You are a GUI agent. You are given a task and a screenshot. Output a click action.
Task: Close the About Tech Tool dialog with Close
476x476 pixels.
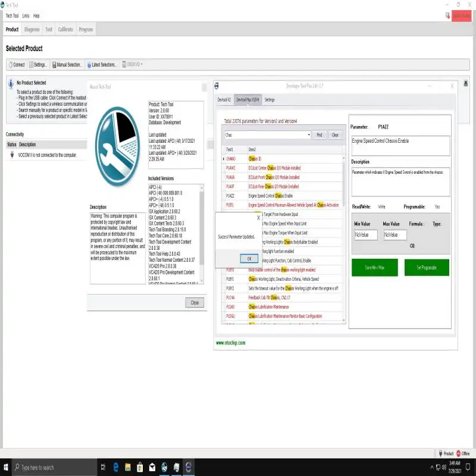coord(195,303)
